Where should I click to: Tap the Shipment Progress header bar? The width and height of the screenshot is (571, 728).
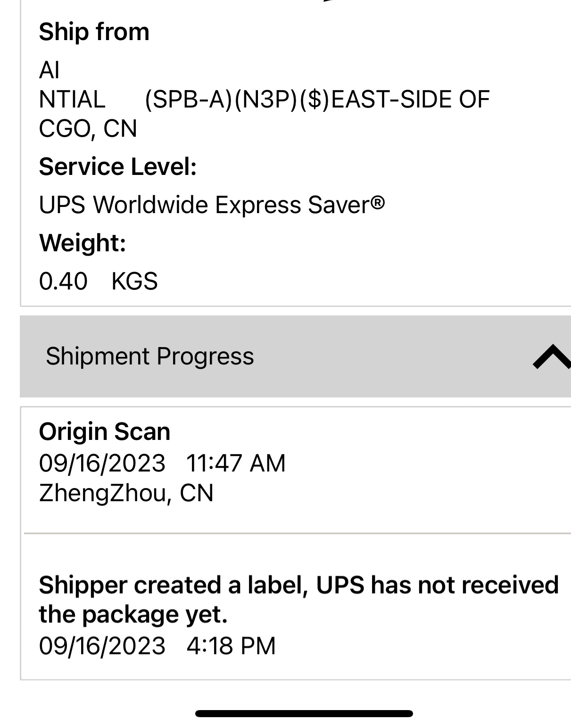click(x=283, y=356)
